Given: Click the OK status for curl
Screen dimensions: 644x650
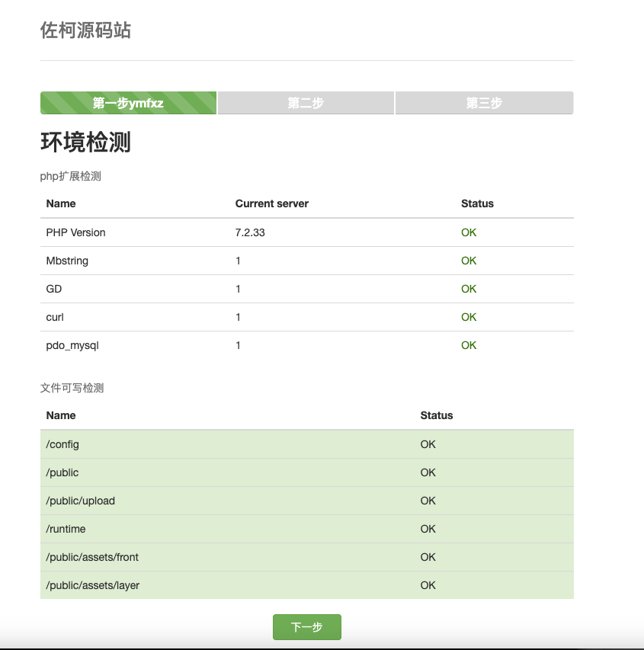Looking at the screenshot, I should [x=468, y=317].
